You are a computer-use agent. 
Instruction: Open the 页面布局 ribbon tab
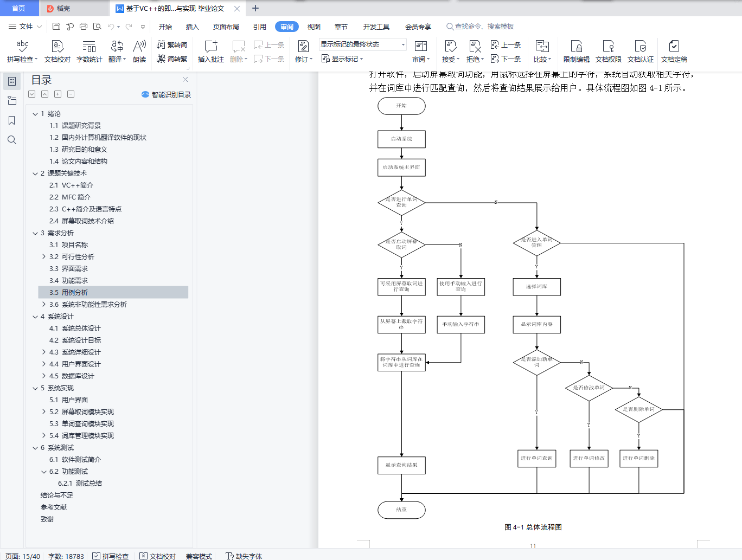click(x=226, y=27)
